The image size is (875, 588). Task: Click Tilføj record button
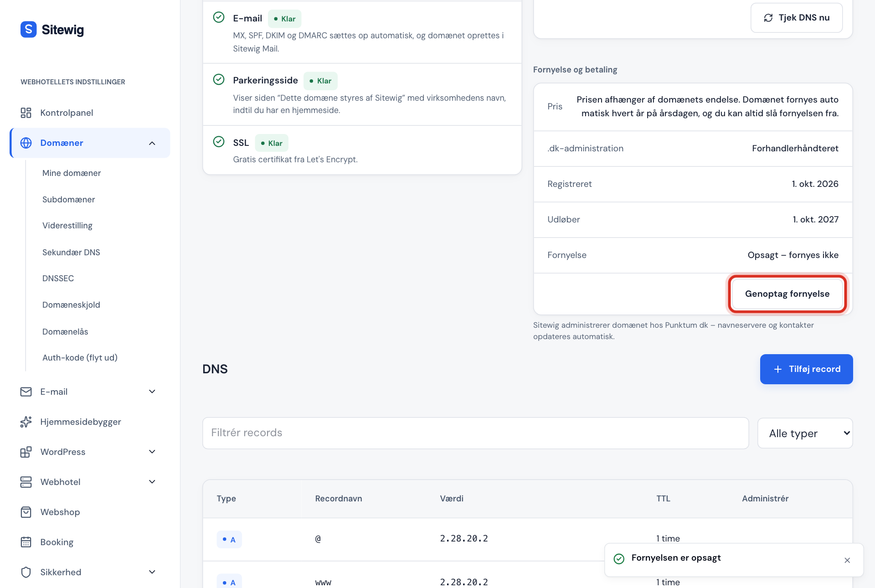(x=806, y=369)
